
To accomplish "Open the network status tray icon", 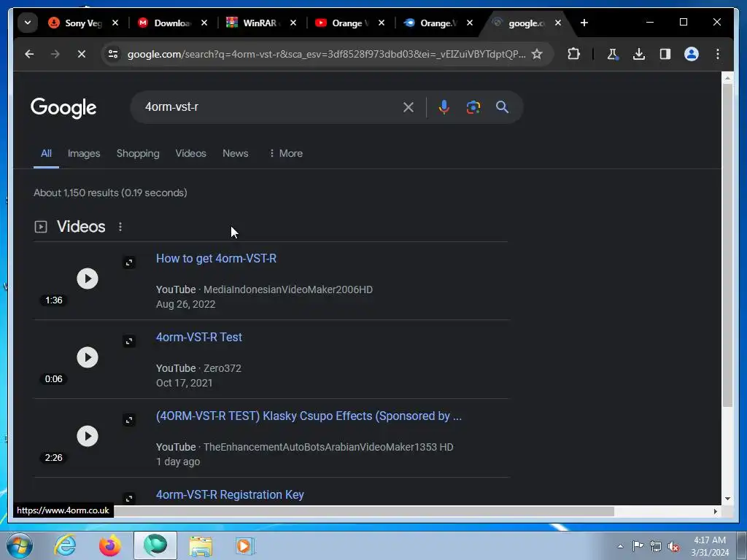I will tap(656, 546).
